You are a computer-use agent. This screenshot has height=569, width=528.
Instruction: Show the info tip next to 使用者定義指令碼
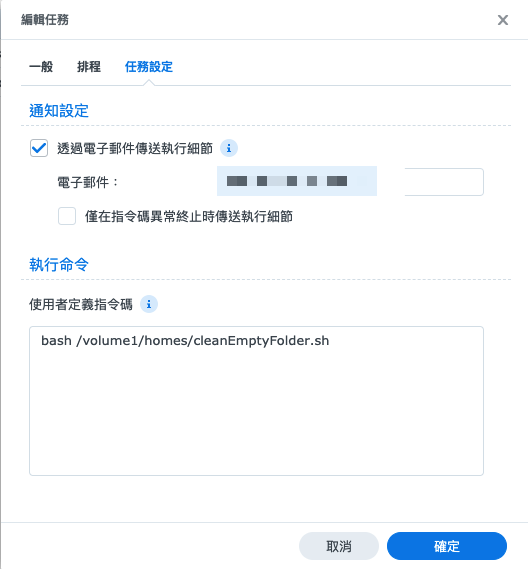[x=149, y=304]
